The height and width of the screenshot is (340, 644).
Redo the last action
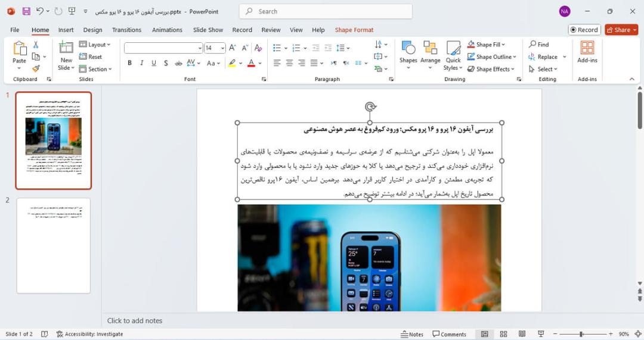(x=58, y=11)
